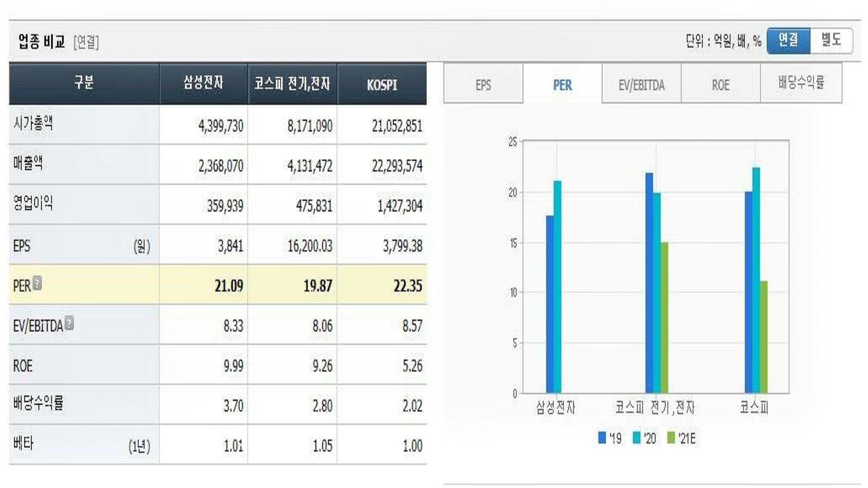
Task: Select the 베타 row label
Action: pos(24,443)
